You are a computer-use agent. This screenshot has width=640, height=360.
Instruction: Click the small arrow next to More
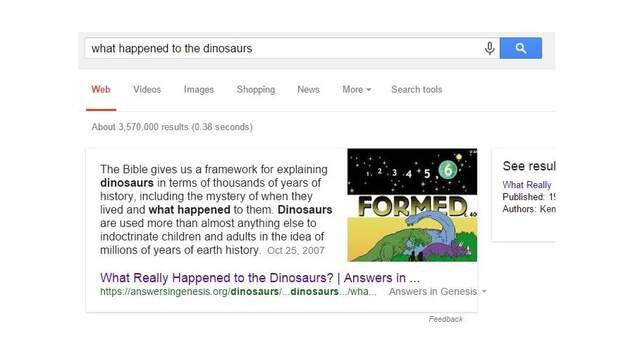point(368,90)
